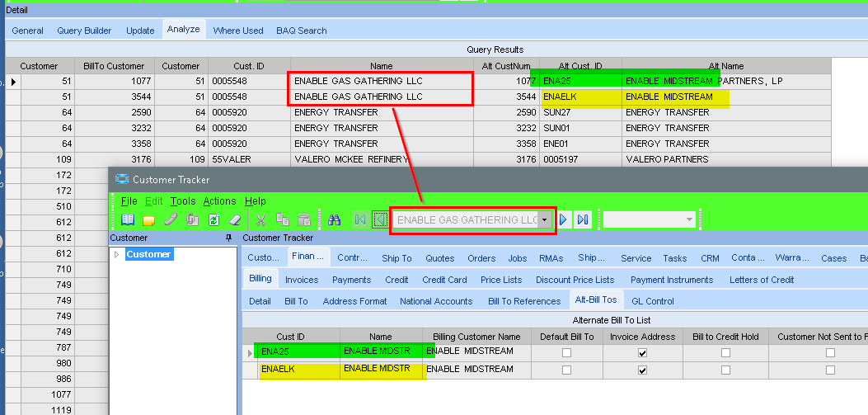This screenshot has height=415, width=868.
Task: Open the BAQ Search tab
Action: (x=302, y=31)
